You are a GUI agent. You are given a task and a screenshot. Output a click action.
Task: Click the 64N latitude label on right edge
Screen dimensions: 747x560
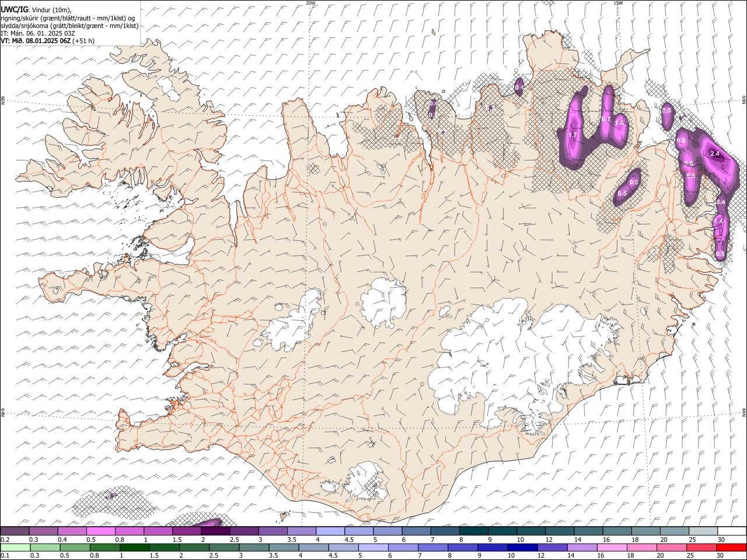744,412
